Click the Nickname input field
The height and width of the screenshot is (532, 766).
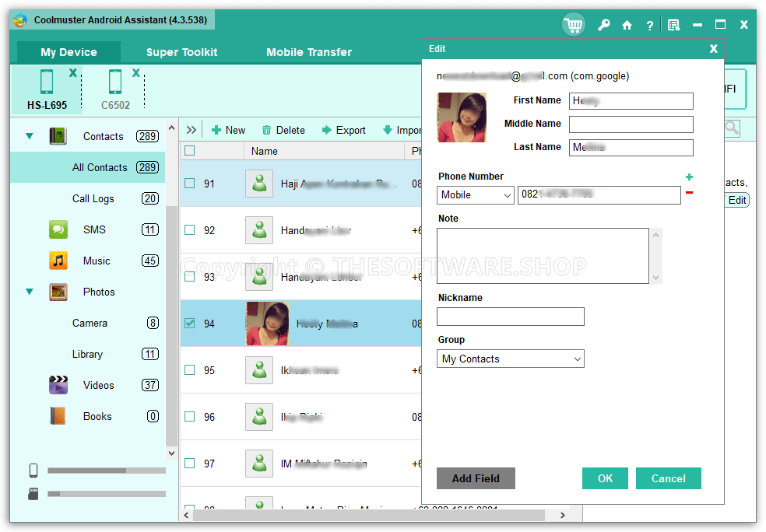[x=511, y=317]
